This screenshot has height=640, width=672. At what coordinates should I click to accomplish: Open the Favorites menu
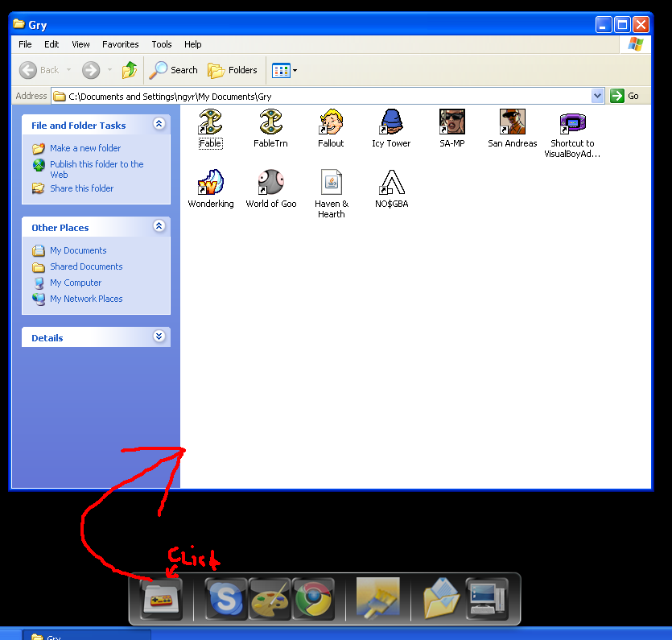121,44
